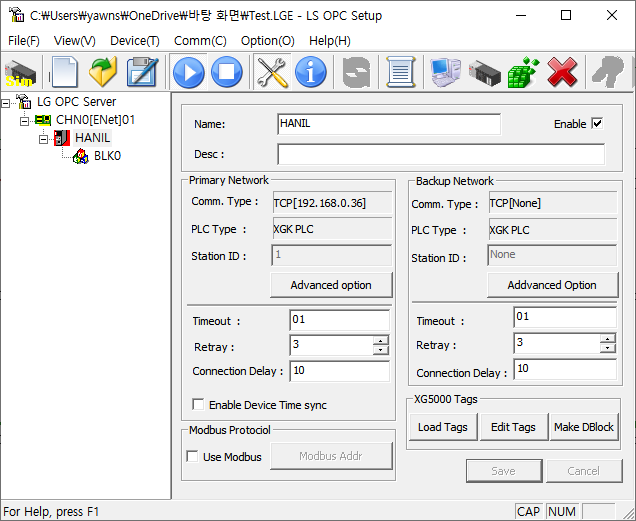Click the Load Tags button
This screenshot has width=636, height=521.
coord(443,427)
